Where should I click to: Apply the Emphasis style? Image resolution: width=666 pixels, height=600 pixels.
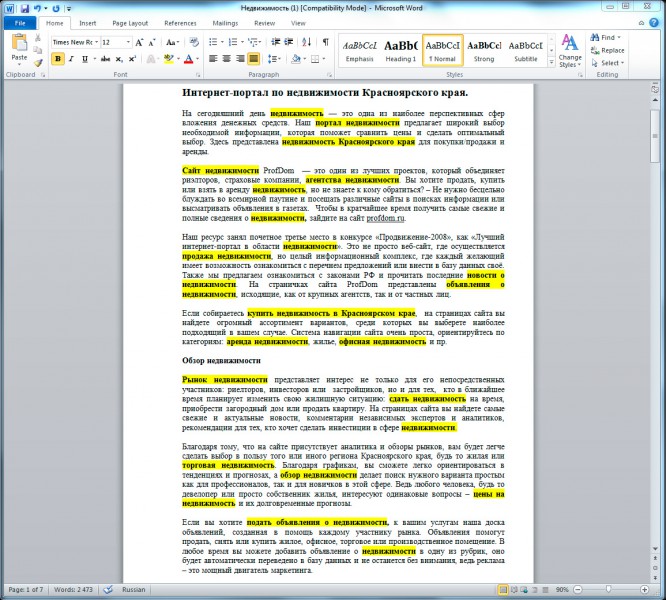pyautogui.click(x=359, y=51)
